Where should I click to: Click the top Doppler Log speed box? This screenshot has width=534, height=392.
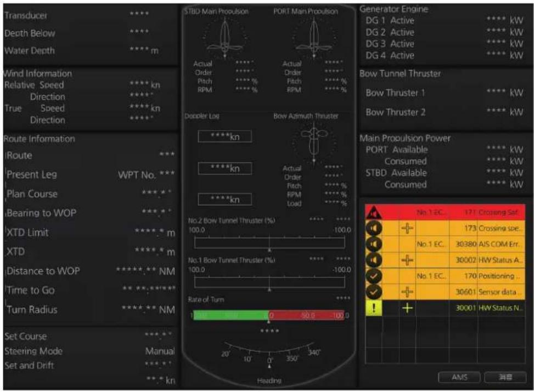(225, 137)
